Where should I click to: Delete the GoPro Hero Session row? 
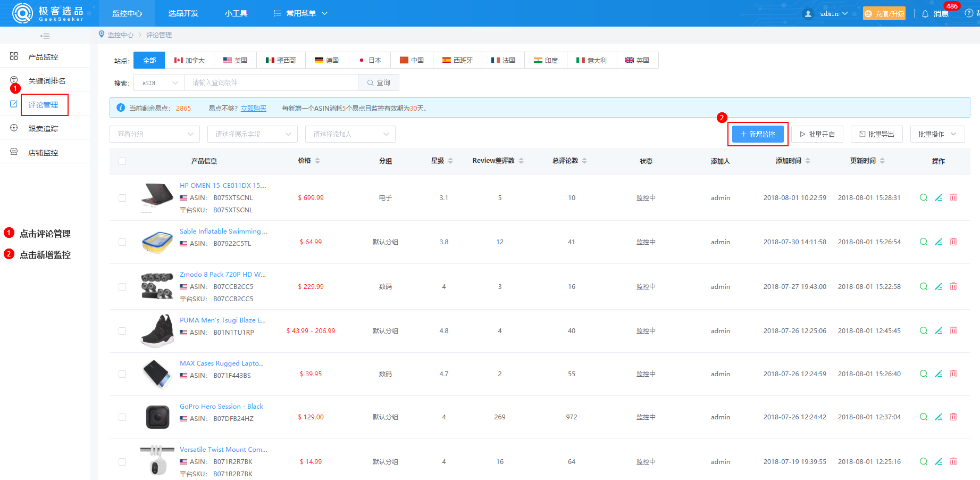coord(953,417)
